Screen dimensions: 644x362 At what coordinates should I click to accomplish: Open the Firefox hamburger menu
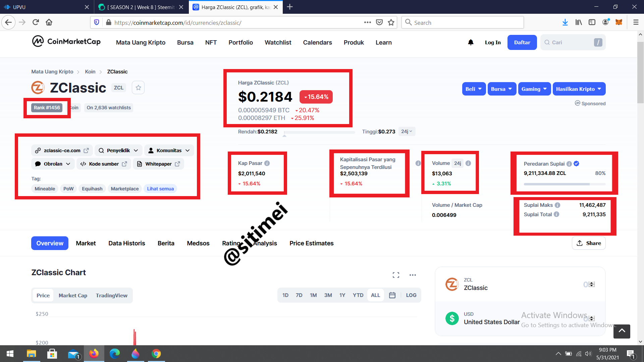636,22
